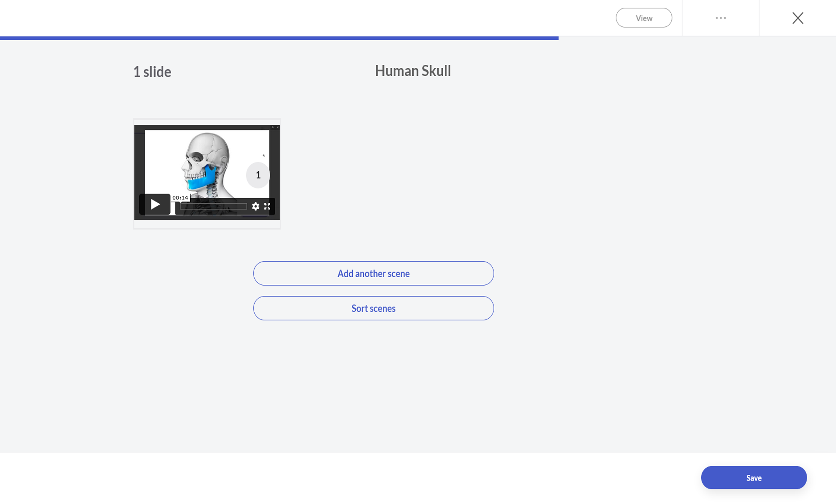836x504 pixels.
Task: Click the tiny magnifier icon in thumbnail corner
Action: (273, 128)
